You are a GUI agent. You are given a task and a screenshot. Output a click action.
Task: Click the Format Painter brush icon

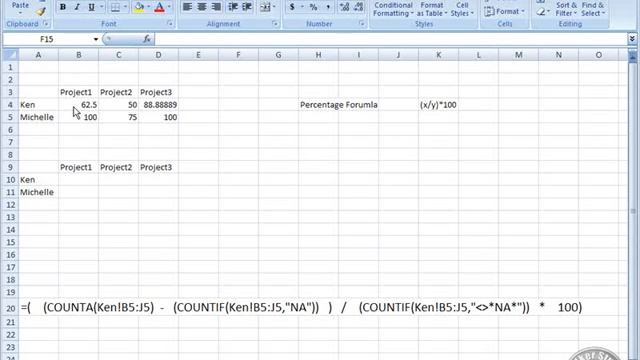coord(40,11)
